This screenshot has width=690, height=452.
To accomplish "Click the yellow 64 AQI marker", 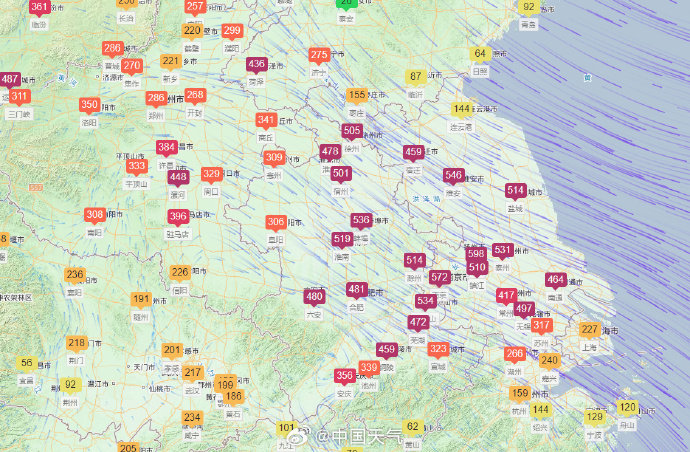I will pyautogui.click(x=481, y=54).
